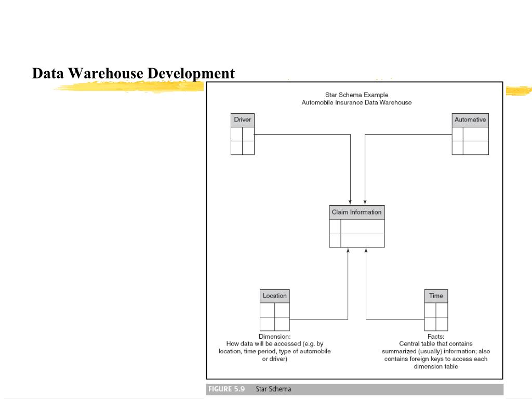The width and height of the screenshot is (532, 399).
Task: Click the summarized (usually) information line
Action: pyautogui.click(x=436, y=352)
